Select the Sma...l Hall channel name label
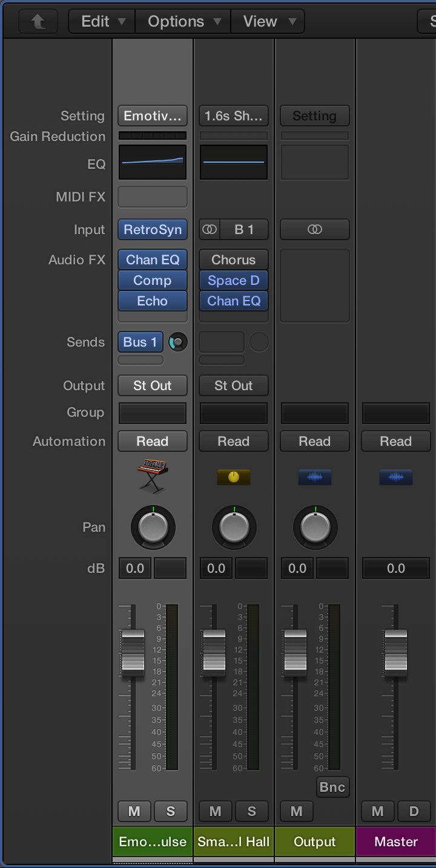This screenshot has height=868, width=436. pos(234,841)
